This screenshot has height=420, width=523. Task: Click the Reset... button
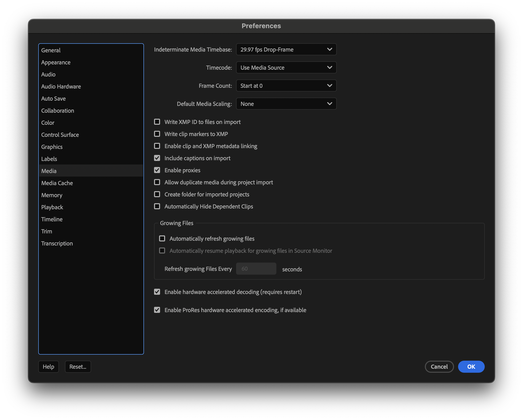pos(78,367)
